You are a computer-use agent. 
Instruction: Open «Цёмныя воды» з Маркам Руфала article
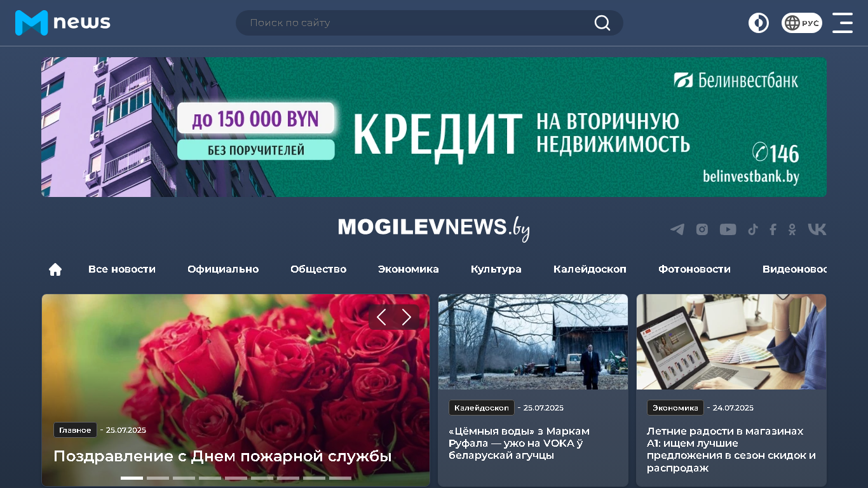pyautogui.click(x=519, y=443)
